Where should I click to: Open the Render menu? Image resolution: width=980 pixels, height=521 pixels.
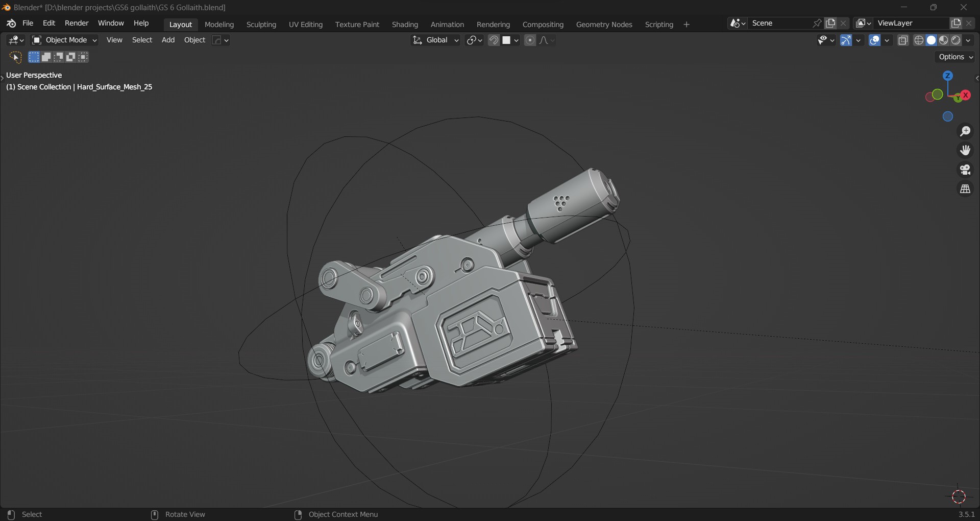(x=77, y=23)
